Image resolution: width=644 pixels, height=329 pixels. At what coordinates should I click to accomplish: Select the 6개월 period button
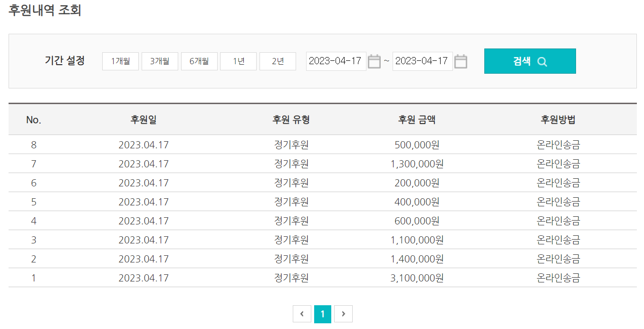[199, 61]
